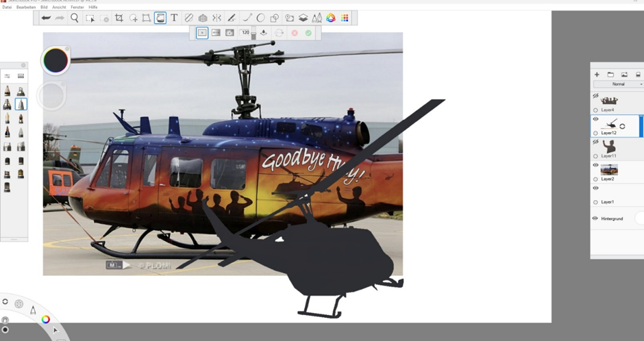Choose the Ellipse guide tool
The width and height of the screenshot is (644, 341).
tap(261, 18)
